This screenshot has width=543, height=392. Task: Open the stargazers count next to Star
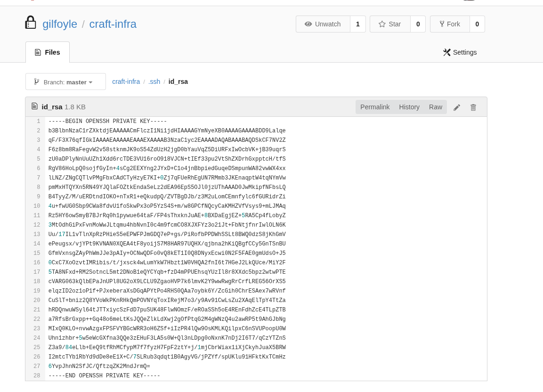418,24
